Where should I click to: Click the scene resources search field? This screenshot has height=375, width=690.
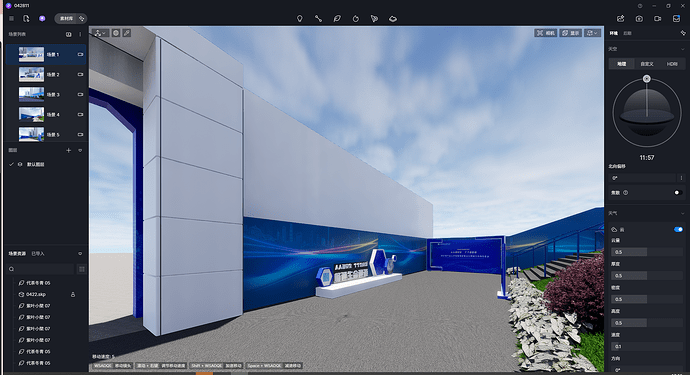pyautogui.click(x=40, y=269)
